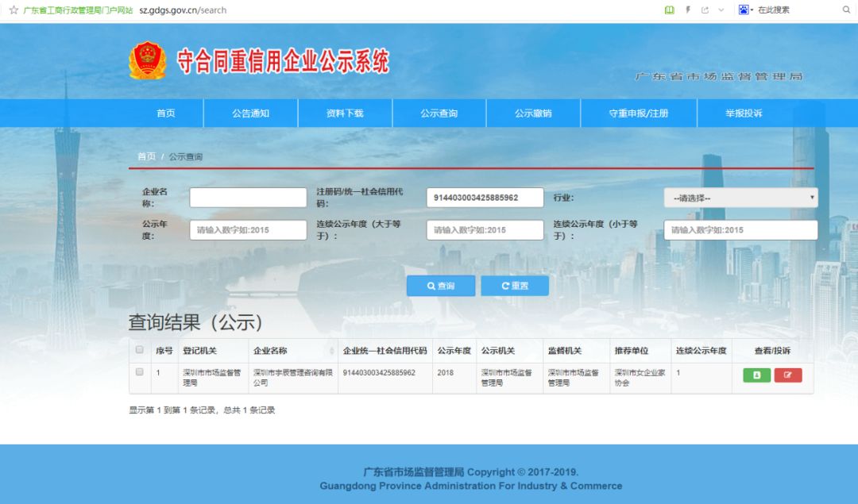Open the 资料下载 menu item

tap(345, 113)
